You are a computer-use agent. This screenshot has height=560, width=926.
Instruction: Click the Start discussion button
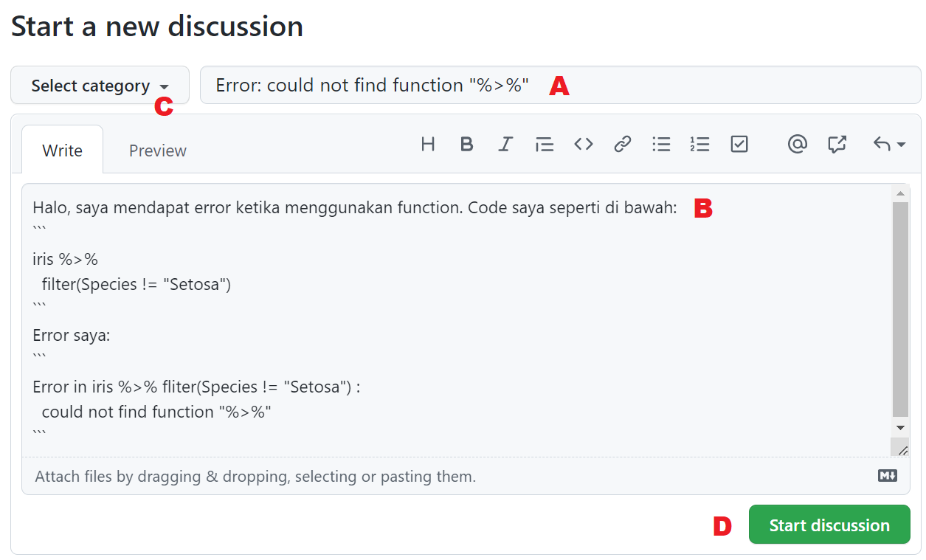point(829,525)
